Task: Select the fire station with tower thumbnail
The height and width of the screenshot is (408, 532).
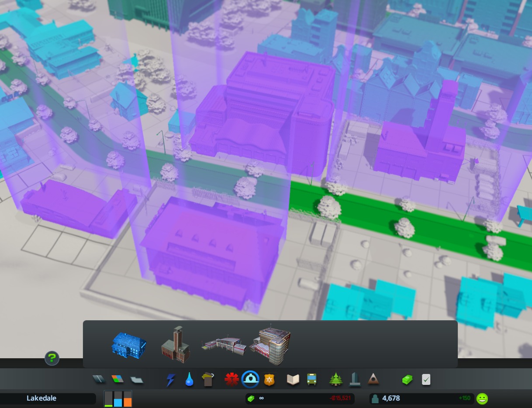Action: point(176,345)
